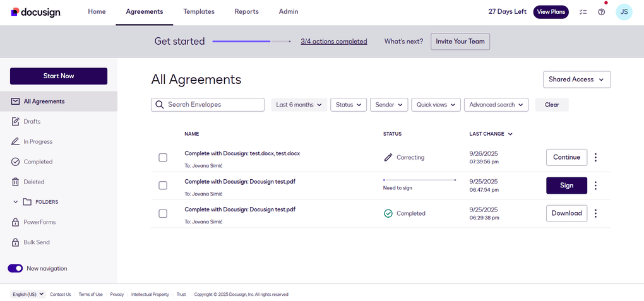Open the Terms of Use footer link
Screen dimensions: 644x301
pos(91,295)
